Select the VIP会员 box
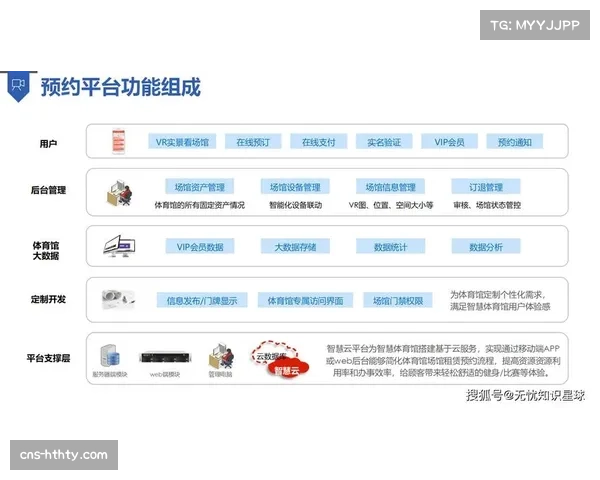 449,142
